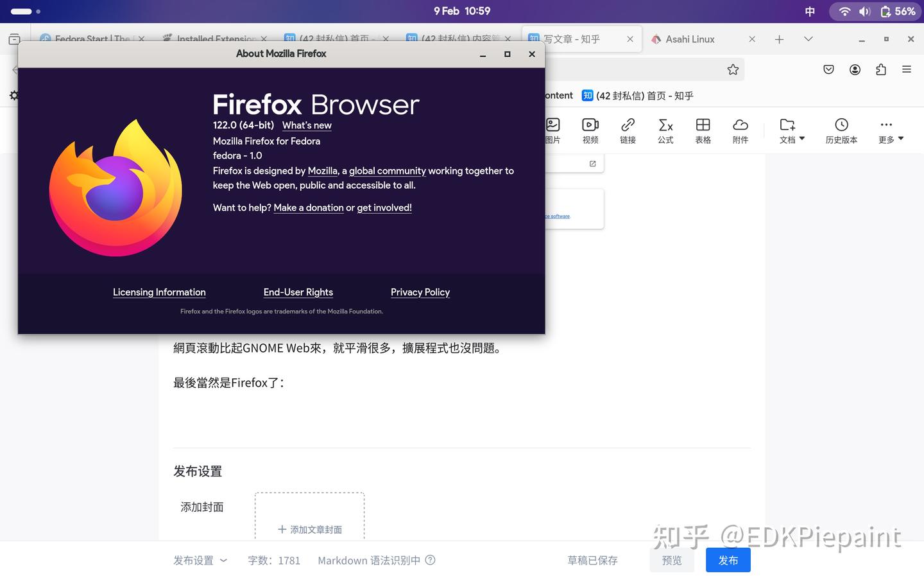Maximize the About Mozilla Firefox dialog
The height and width of the screenshot is (578, 924).
tap(508, 55)
